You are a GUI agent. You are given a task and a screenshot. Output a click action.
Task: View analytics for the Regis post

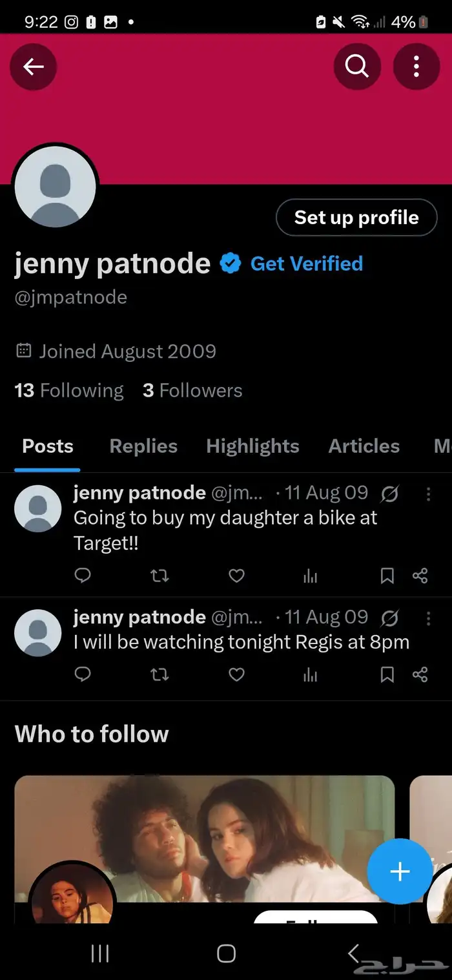[311, 674]
